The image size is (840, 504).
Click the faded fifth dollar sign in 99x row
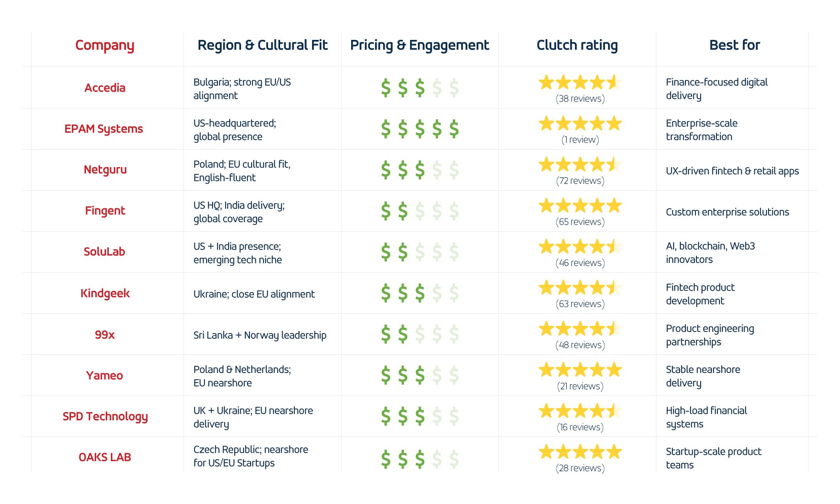click(454, 334)
